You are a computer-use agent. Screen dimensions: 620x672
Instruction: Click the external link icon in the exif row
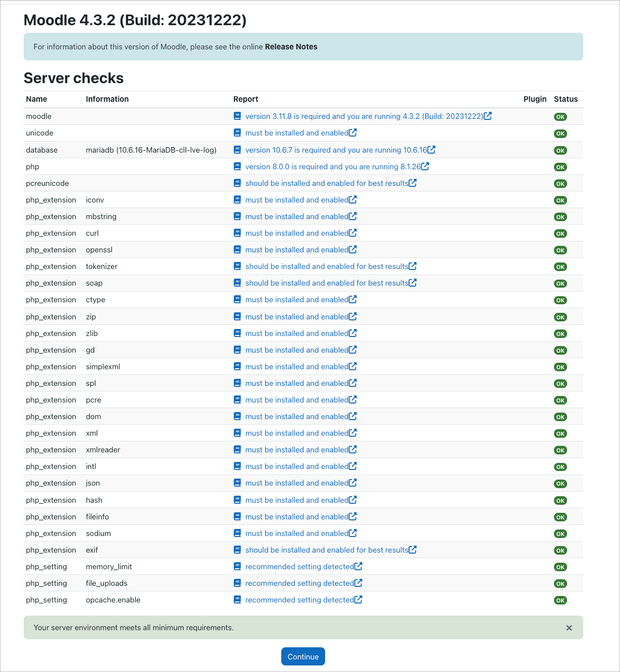[413, 550]
